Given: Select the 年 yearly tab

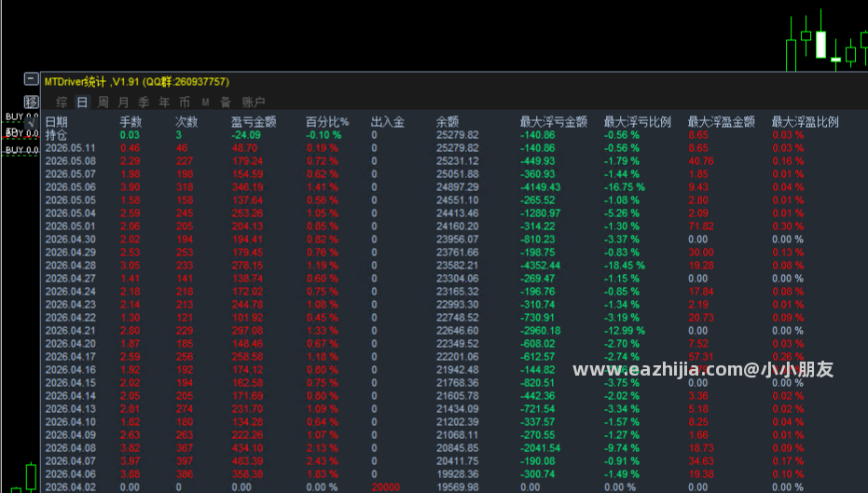Looking at the screenshot, I should [x=164, y=103].
